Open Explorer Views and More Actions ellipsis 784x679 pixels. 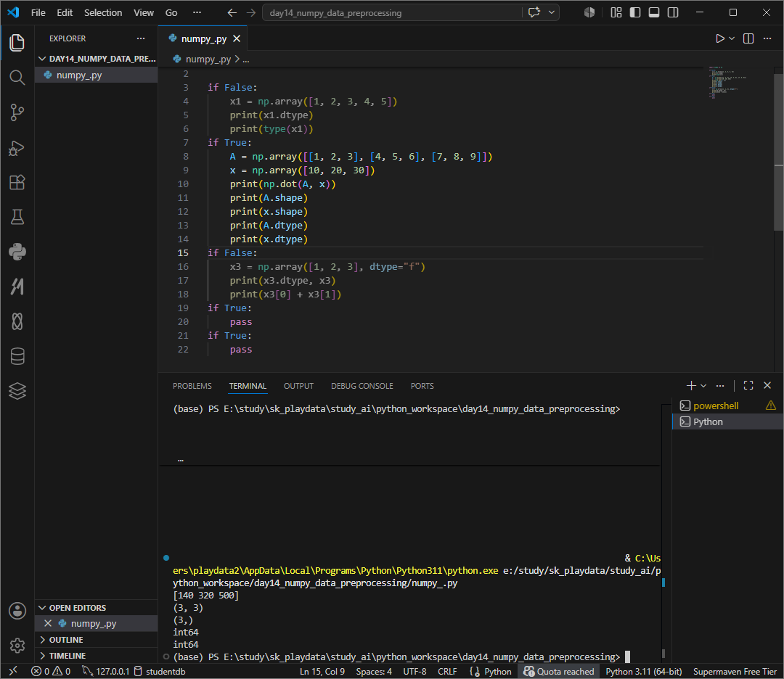(x=141, y=38)
